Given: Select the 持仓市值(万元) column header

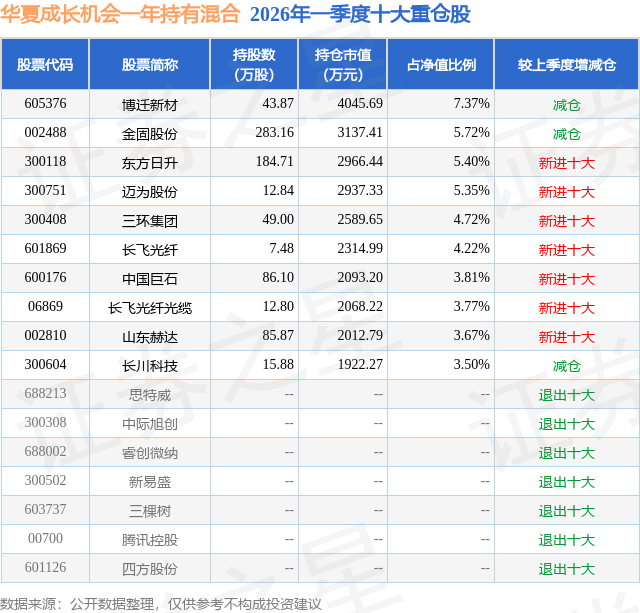Looking at the screenshot, I should pos(343,64).
